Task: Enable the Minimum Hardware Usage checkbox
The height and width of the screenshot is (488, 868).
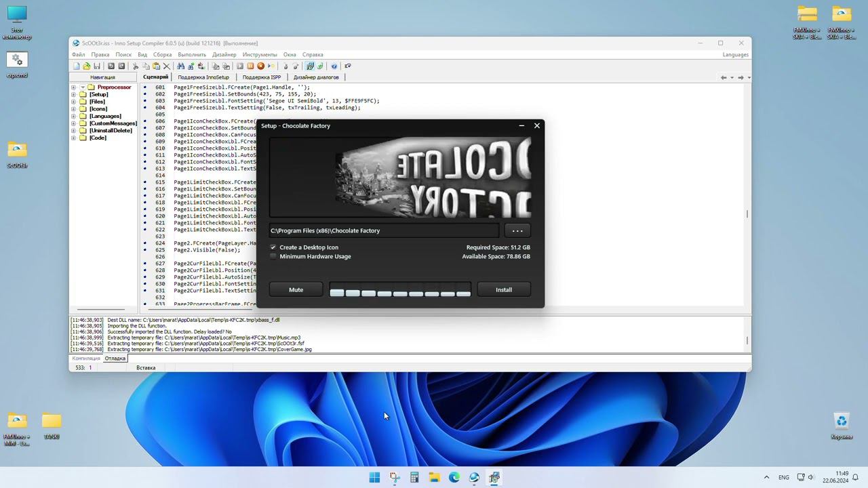Action: click(x=273, y=256)
